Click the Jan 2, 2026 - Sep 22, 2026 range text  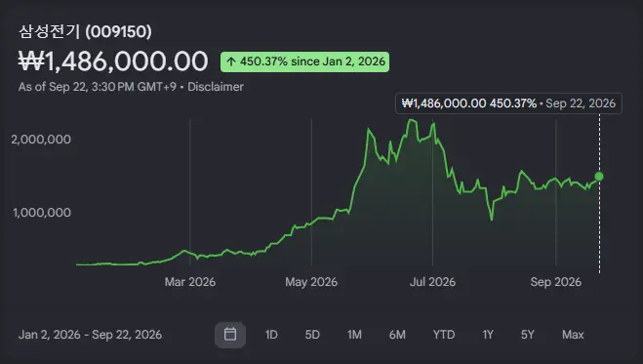tap(90, 335)
